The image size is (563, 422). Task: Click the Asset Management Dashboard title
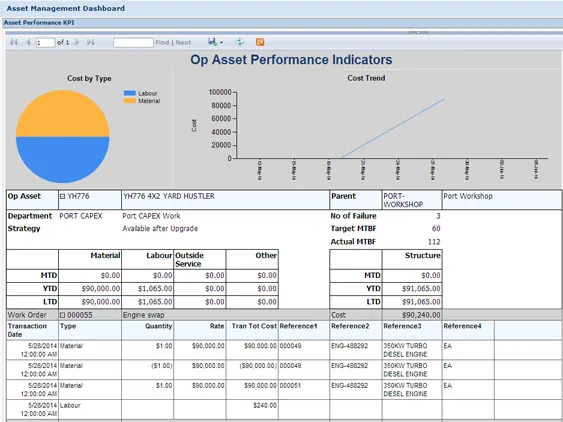click(66, 8)
